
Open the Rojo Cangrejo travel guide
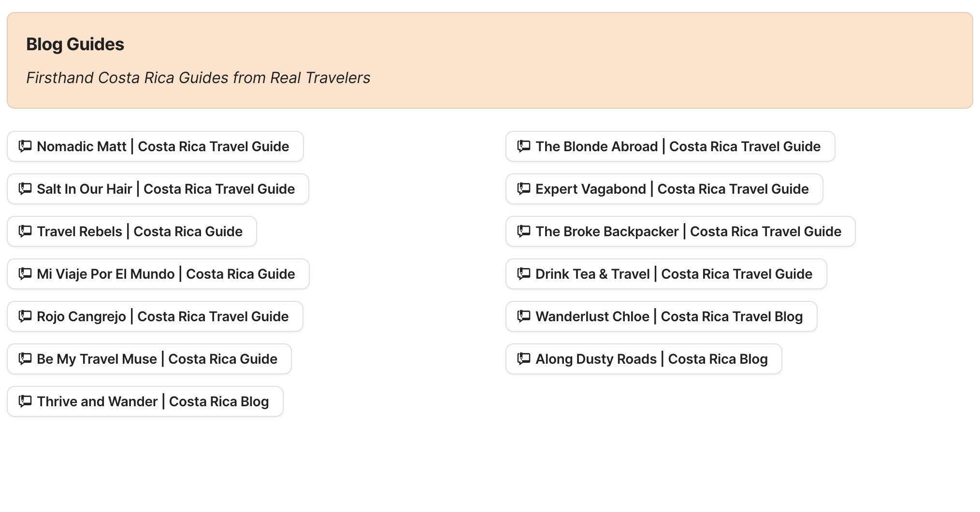click(155, 316)
